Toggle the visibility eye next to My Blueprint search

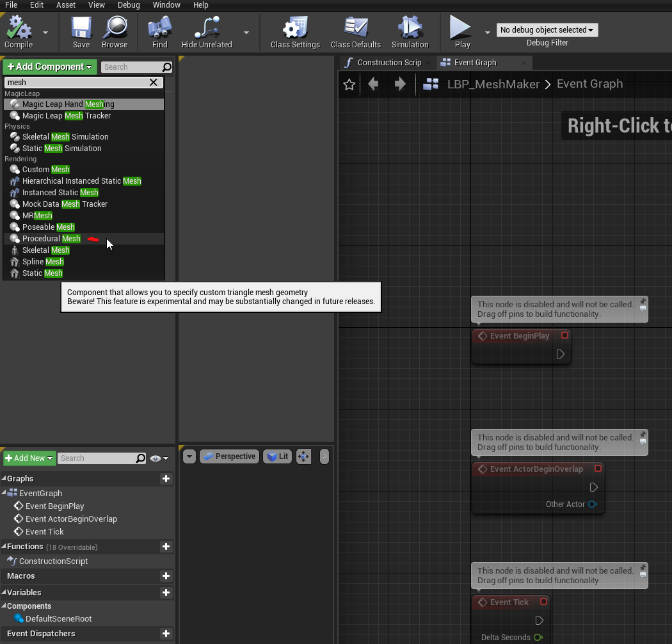[154, 458]
